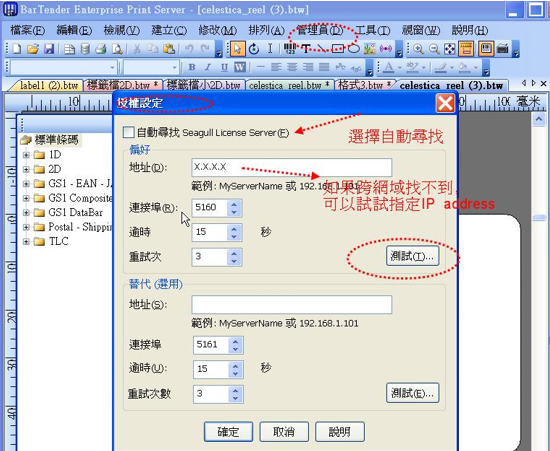Switch to celestica_reel.btw tab
Image resolution: width=550 pixels, height=451 pixels.
coord(289,85)
